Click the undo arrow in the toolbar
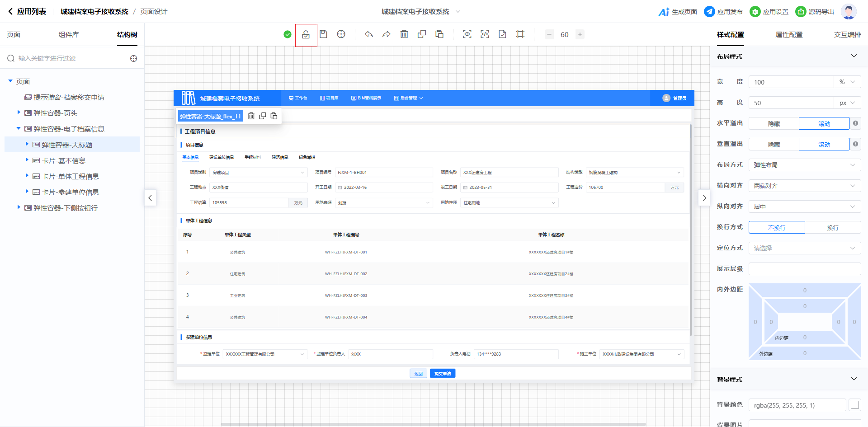Viewport: 868px width, 427px height. (x=369, y=34)
